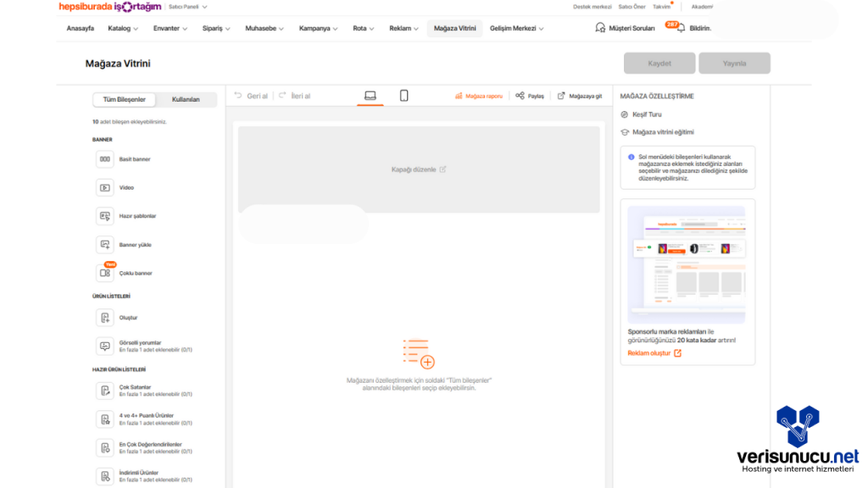868x488 pixels.
Task: Choose the Hazır şablonlar component icon
Action: [104, 216]
